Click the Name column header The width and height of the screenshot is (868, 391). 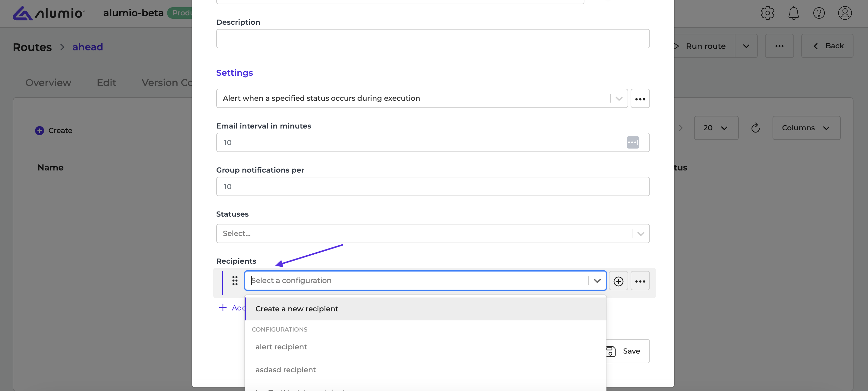tap(50, 167)
